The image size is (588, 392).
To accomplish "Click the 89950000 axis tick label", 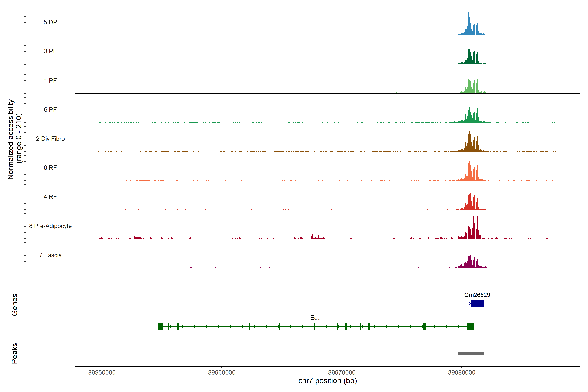I will 102,372.
